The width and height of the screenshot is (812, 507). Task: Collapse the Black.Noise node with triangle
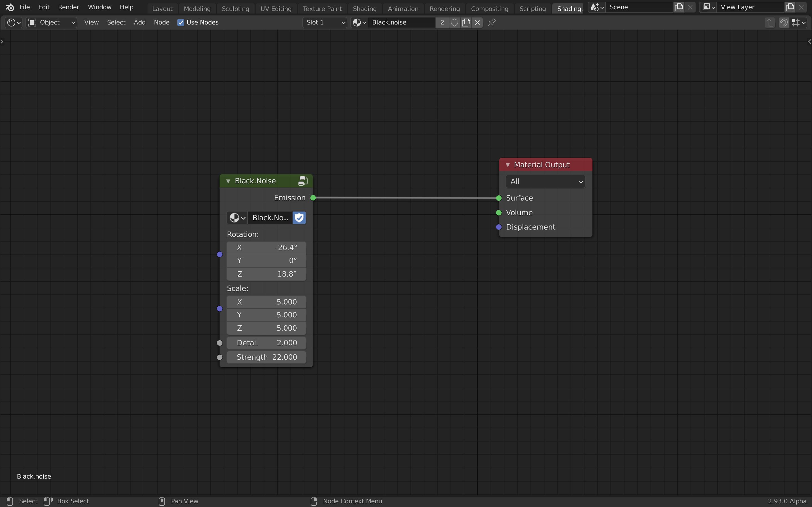tap(228, 181)
